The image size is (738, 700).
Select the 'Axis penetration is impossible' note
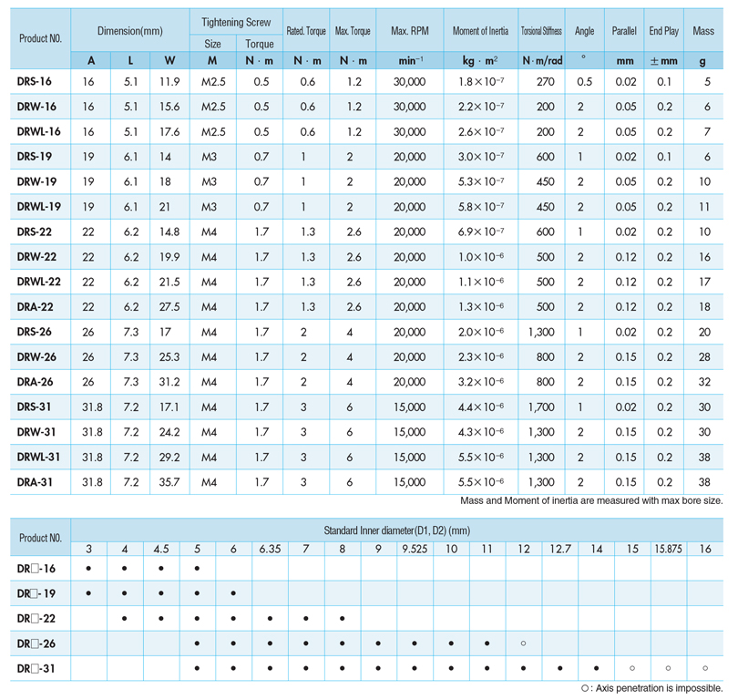651,688
